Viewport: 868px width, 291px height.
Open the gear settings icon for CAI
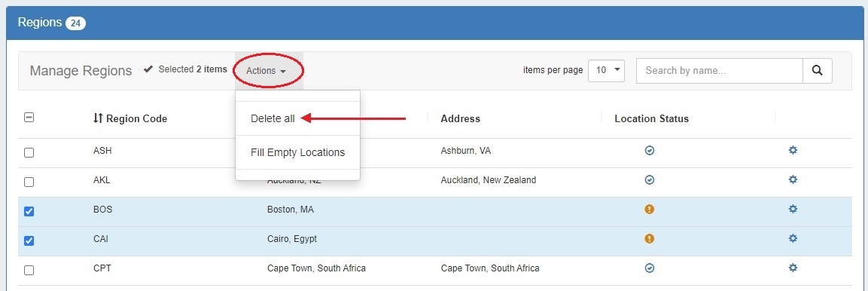[x=793, y=238]
